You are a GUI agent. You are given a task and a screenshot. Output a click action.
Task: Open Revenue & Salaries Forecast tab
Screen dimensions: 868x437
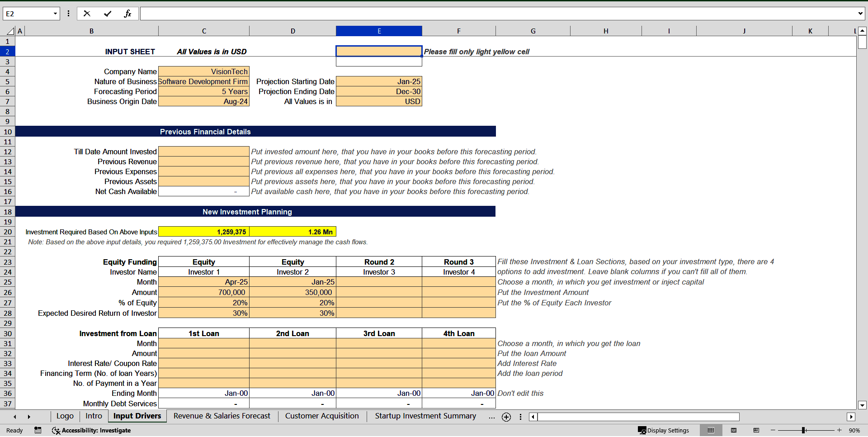(x=222, y=416)
